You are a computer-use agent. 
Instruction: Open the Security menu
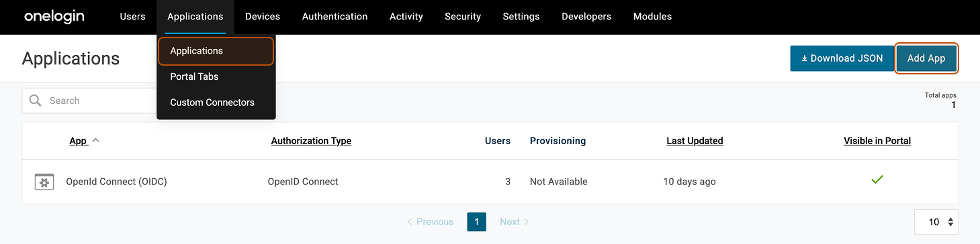[x=463, y=16]
